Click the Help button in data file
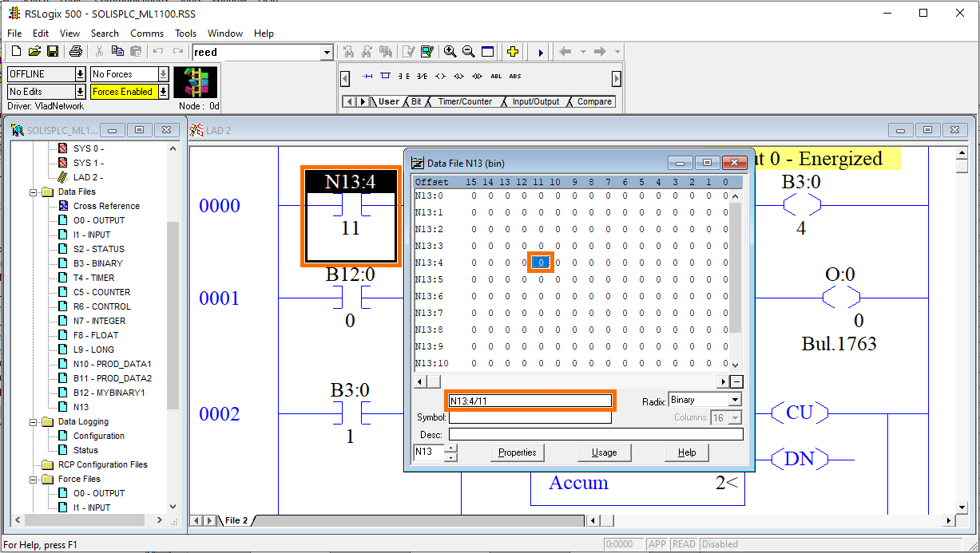The width and height of the screenshot is (980, 553). coord(687,452)
